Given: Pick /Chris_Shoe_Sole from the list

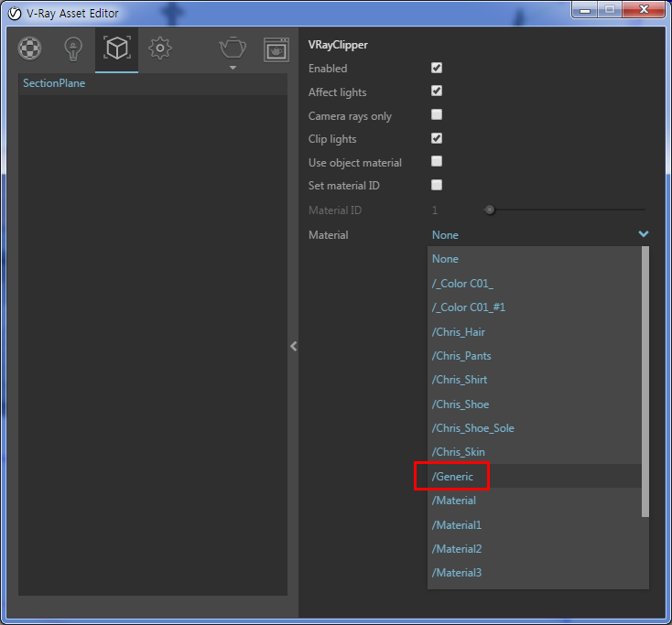Looking at the screenshot, I should click(535, 428).
